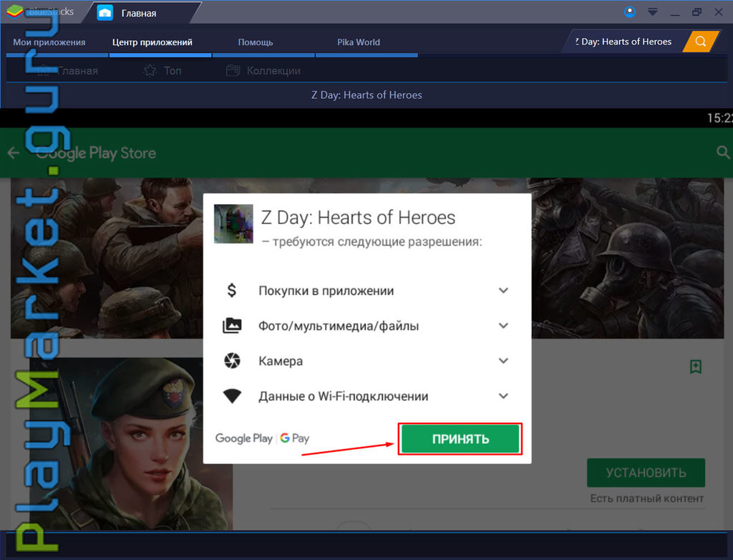Screen dimensions: 733x560
Task: Open the Помощь tab
Action: (256, 42)
